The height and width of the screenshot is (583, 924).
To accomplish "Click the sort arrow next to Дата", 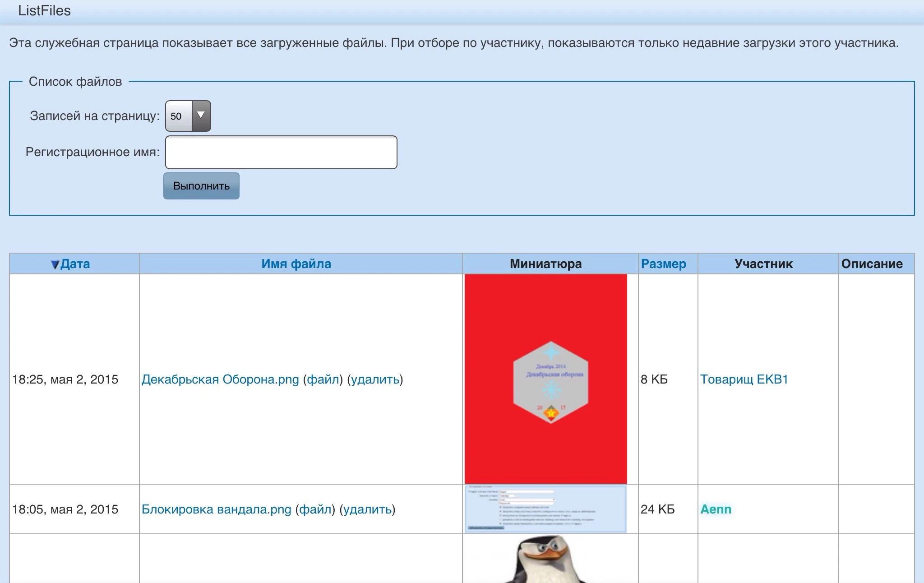I will [55, 264].
